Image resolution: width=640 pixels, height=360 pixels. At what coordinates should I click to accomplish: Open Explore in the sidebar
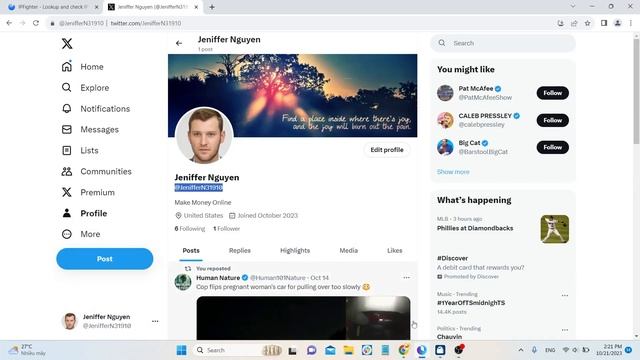pyautogui.click(x=85, y=88)
